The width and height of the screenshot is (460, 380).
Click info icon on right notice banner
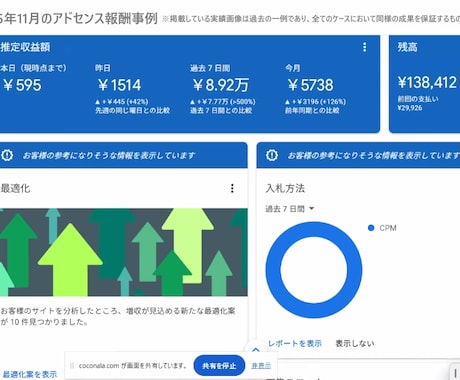[272, 155]
